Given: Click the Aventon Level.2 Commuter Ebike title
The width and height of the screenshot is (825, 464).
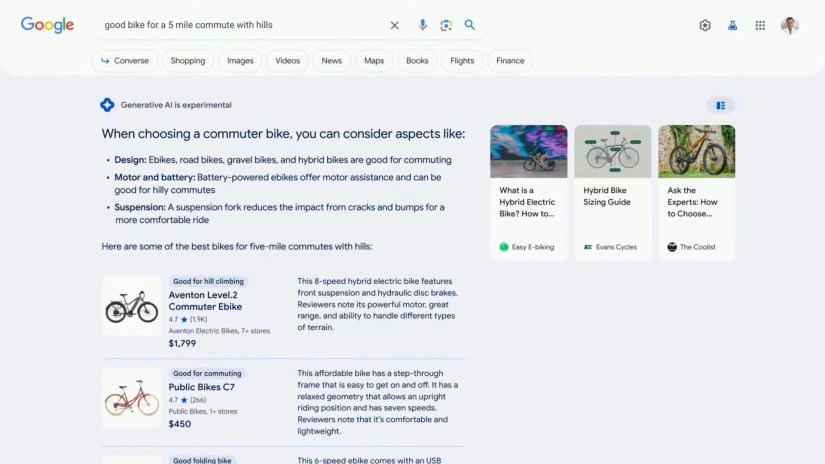Looking at the screenshot, I should (x=205, y=301).
